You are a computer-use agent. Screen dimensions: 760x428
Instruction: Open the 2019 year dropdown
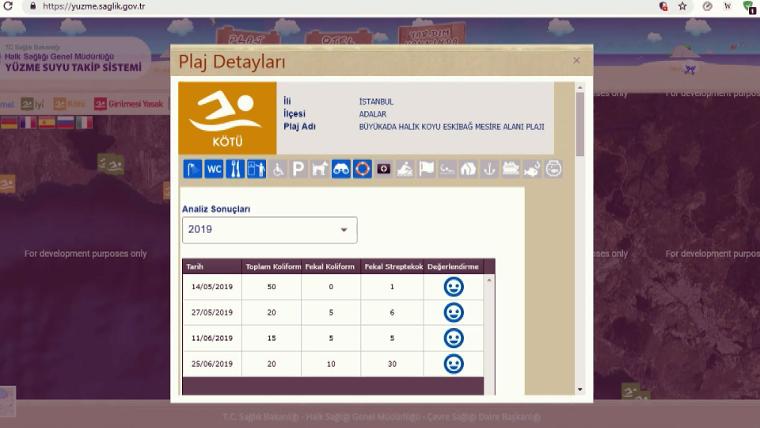click(269, 230)
